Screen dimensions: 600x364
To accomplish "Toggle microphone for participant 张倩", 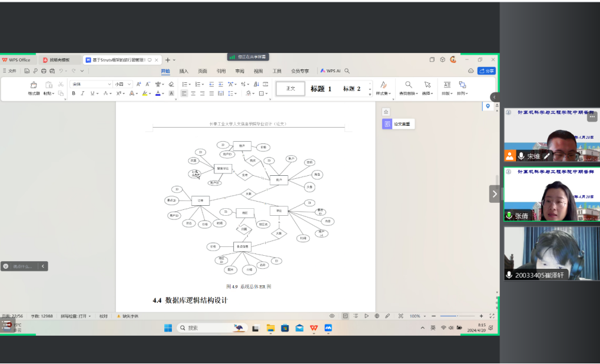I will click(509, 216).
